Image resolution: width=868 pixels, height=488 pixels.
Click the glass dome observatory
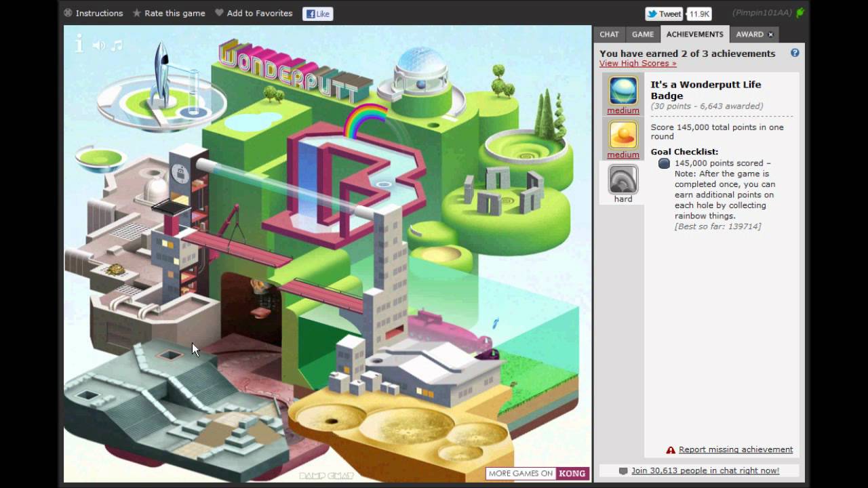[420, 70]
